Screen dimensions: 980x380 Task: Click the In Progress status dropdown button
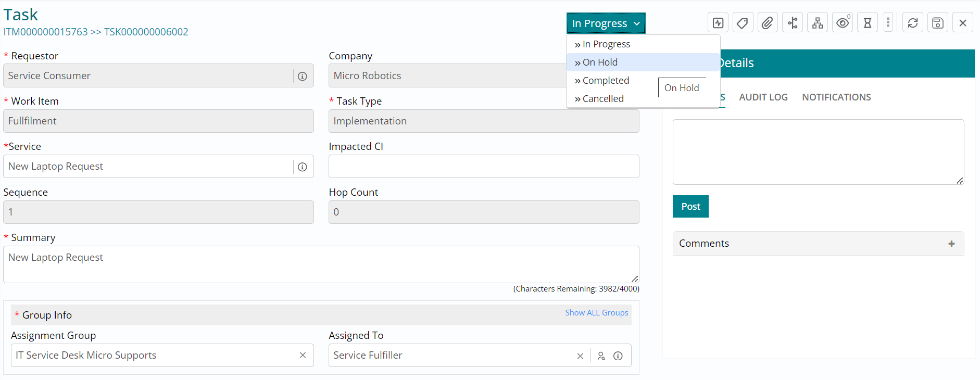(606, 23)
